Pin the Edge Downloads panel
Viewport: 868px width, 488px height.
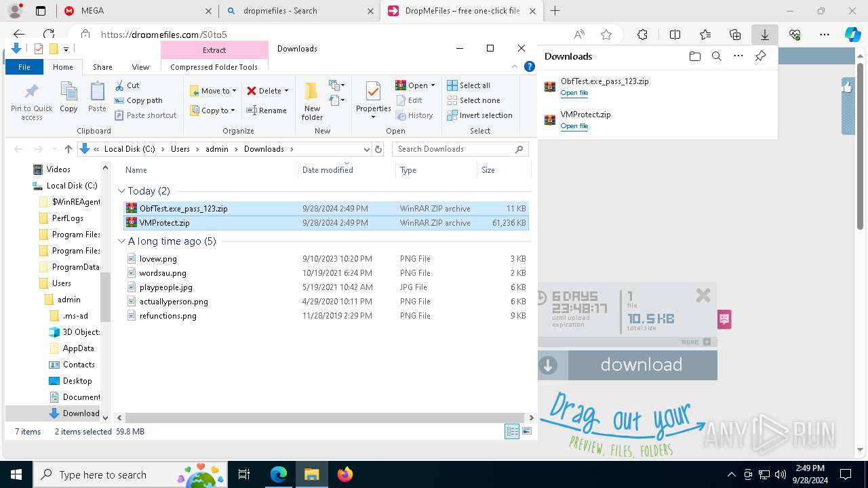pos(760,57)
